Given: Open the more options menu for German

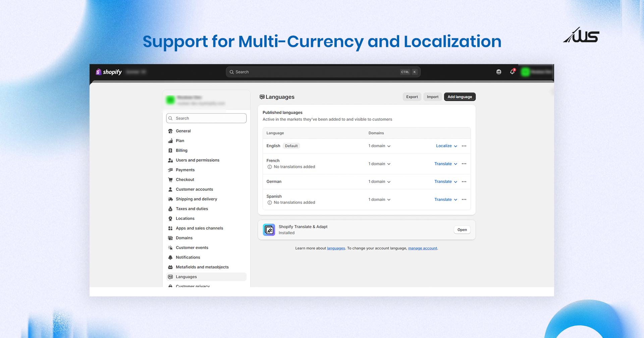Looking at the screenshot, I should [464, 182].
